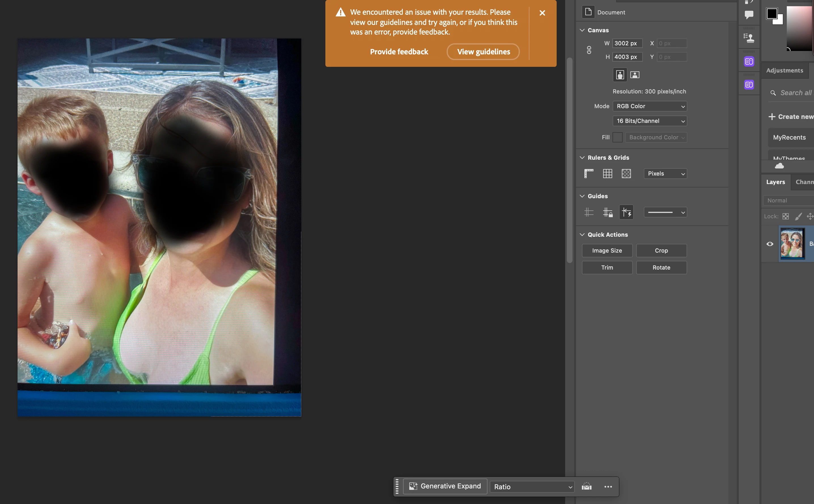
Task: Click the foreground color swatch
Action: (x=772, y=14)
